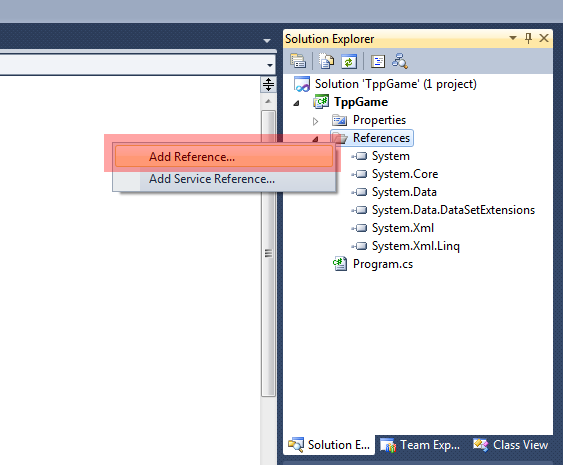Toggle Show All Files toolbar icon
563x465 pixels.
pos(326,61)
